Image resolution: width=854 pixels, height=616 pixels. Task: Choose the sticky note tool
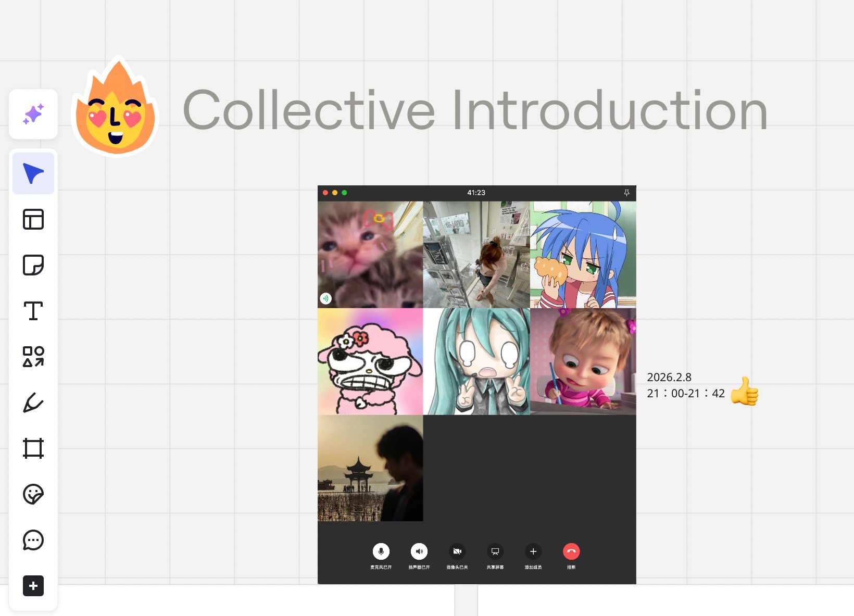33,265
